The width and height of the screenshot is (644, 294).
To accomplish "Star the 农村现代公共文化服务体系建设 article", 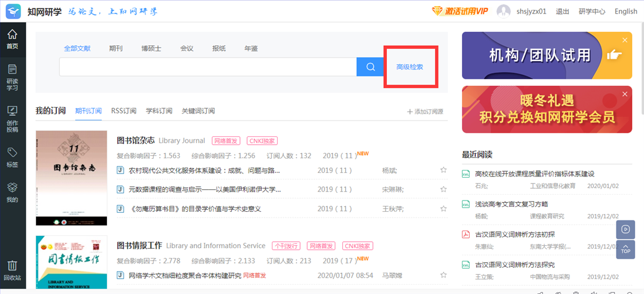I will [443, 170].
